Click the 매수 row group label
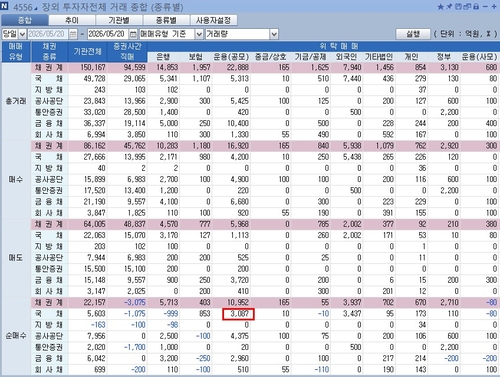 pos(16,179)
